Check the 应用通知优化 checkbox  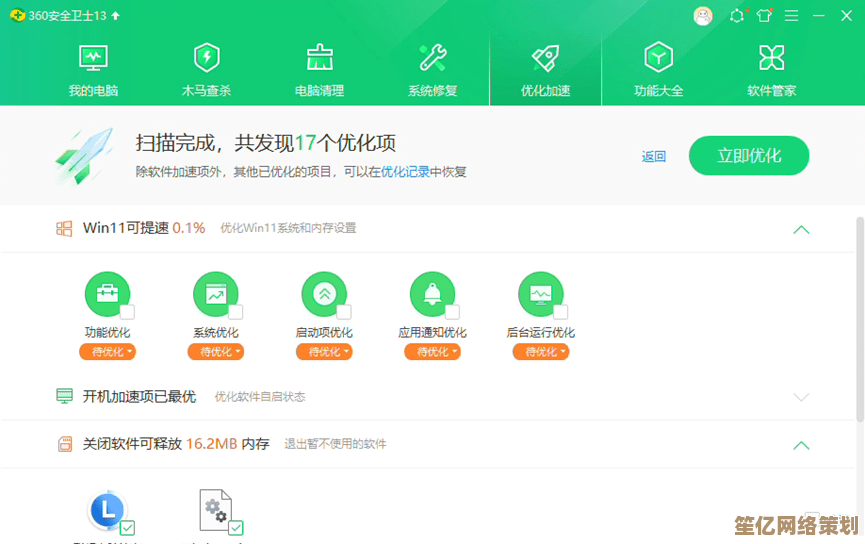coord(452,312)
